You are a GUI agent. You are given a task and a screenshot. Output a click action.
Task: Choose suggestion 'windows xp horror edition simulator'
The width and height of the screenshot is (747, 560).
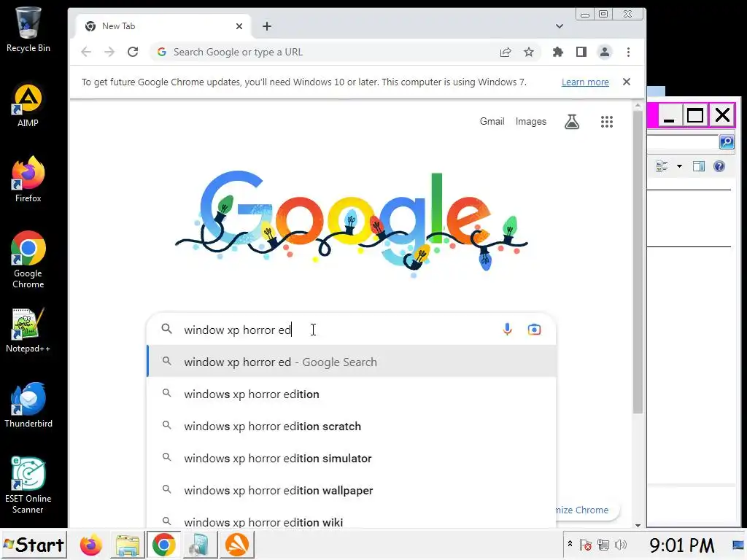[x=352, y=458]
